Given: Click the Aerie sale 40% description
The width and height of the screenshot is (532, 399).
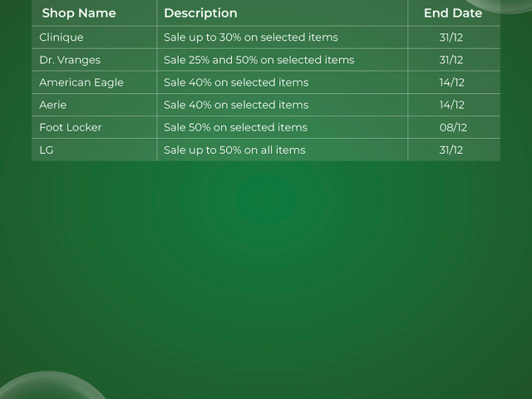Looking at the screenshot, I should click(x=236, y=105).
